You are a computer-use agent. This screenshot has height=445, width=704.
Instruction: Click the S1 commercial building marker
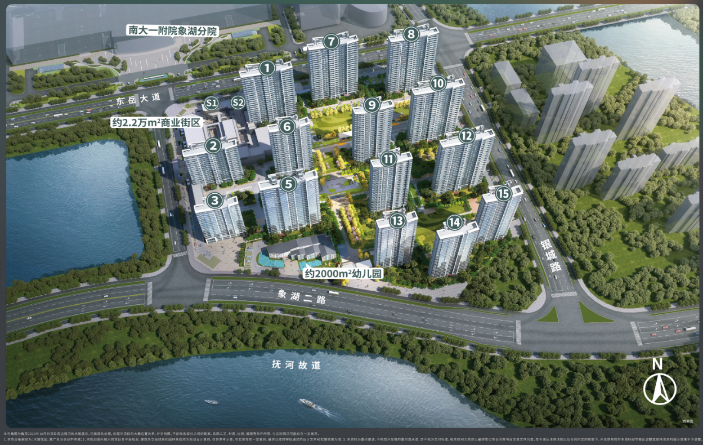[x=211, y=103]
